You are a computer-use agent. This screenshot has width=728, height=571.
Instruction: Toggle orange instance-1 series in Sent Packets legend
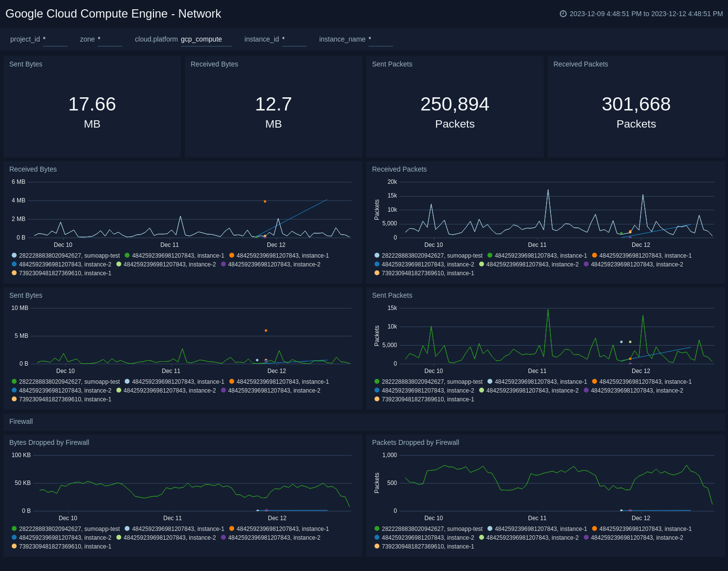click(x=642, y=382)
